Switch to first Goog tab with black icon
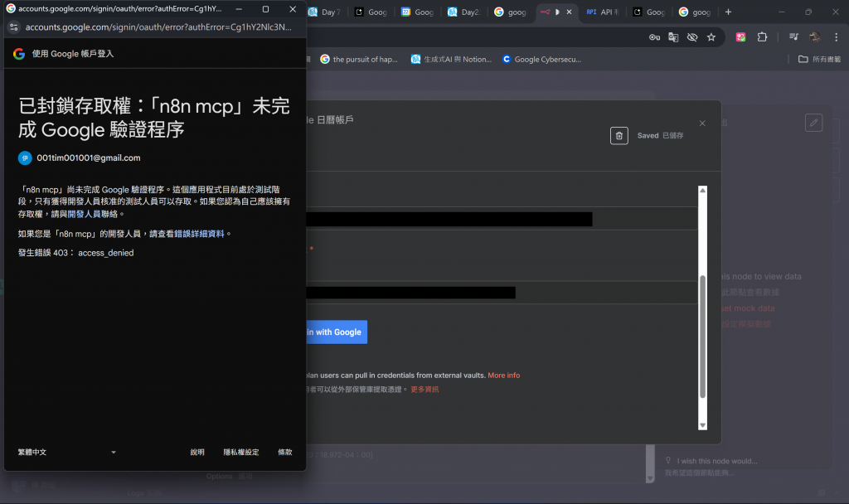Screen dimensions: 849x504 click(371, 12)
